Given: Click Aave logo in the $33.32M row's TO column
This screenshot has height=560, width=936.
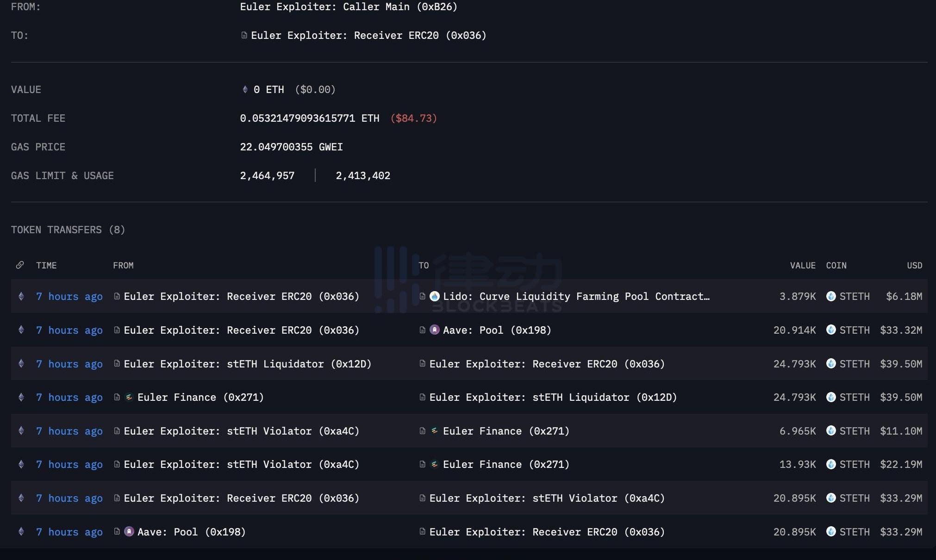Looking at the screenshot, I should (x=435, y=330).
